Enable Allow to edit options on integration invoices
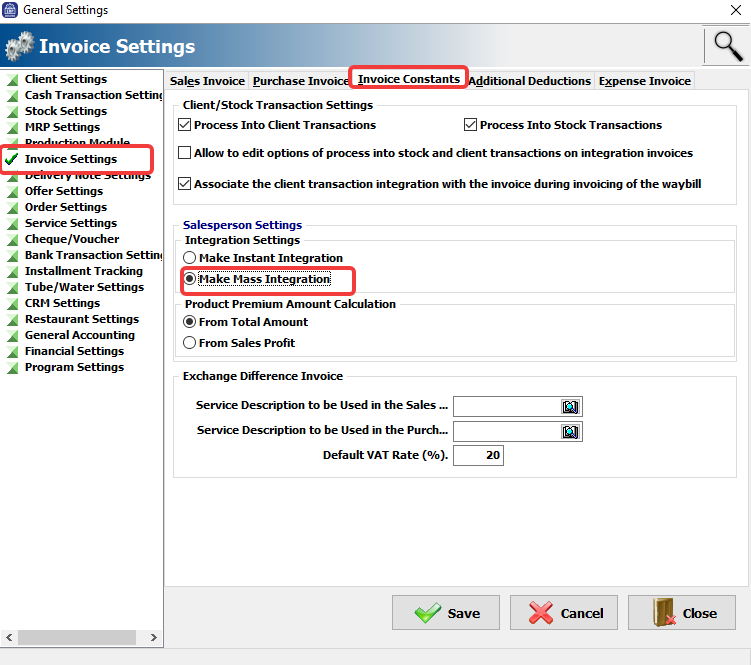The image size is (751, 665). (184, 153)
